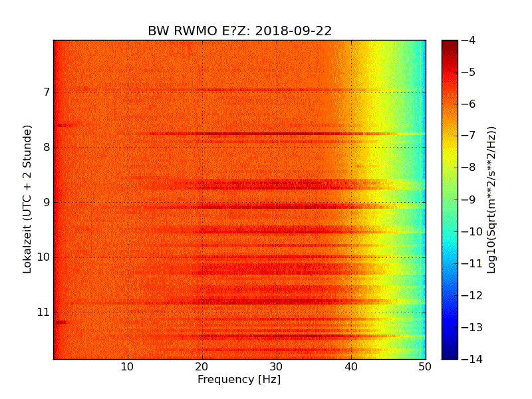Click the colorbar tick label '−5'
532x399 pixels.
[469, 72]
